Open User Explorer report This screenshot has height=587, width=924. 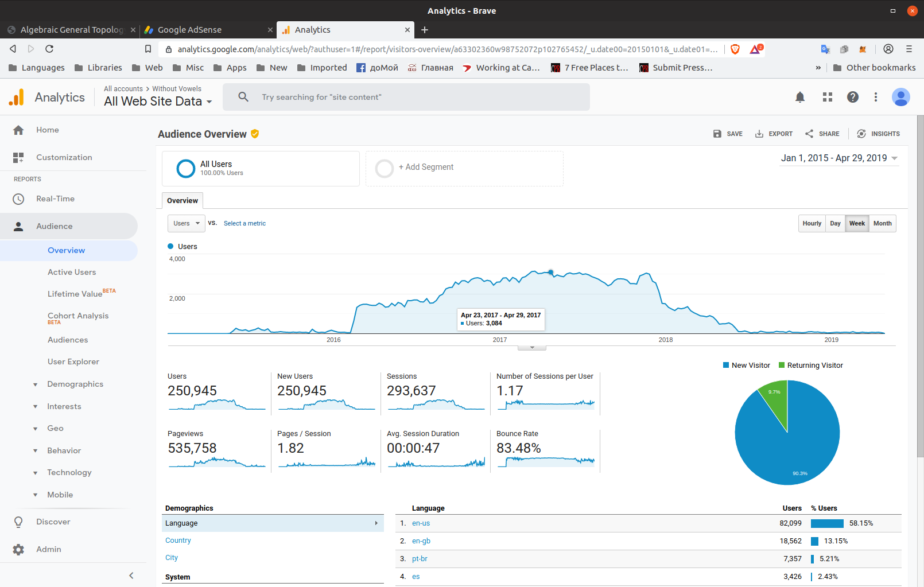pyautogui.click(x=73, y=361)
